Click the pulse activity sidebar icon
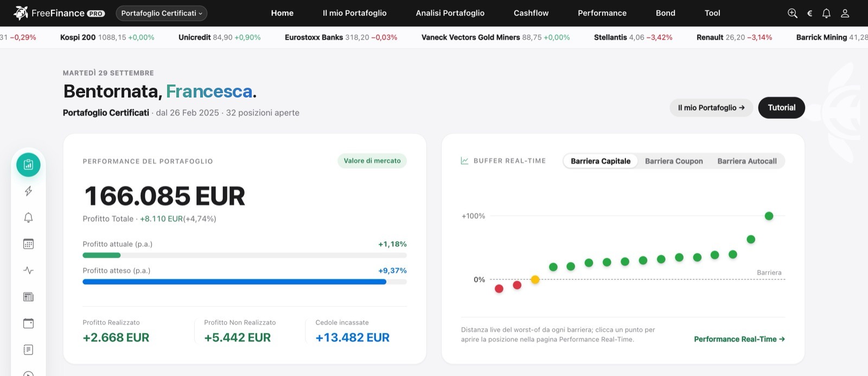868x376 pixels. coord(28,270)
